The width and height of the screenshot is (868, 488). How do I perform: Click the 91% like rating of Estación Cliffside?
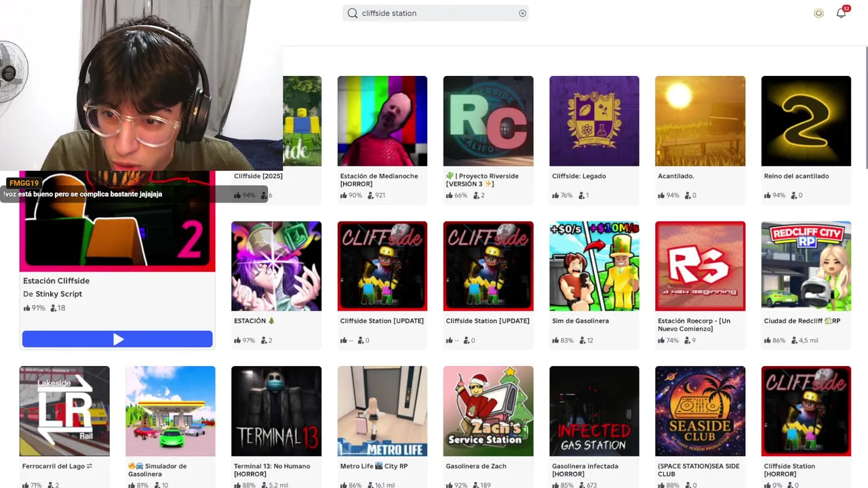(34, 308)
